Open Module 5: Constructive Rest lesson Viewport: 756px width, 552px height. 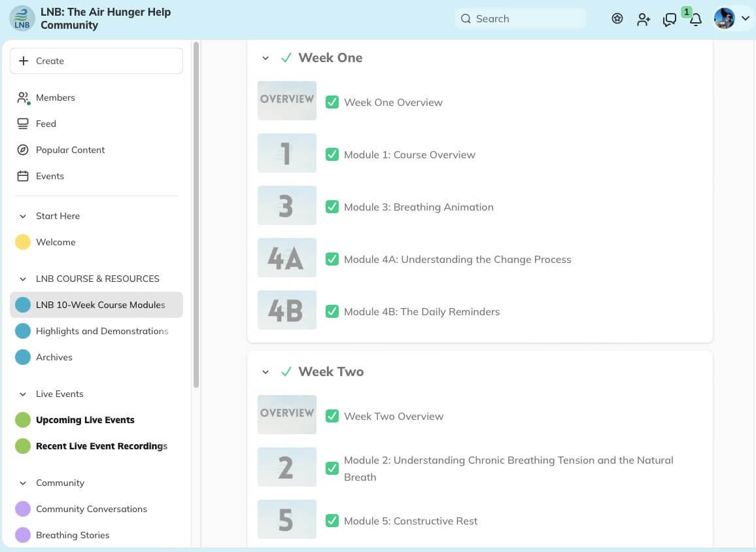point(411,521)
